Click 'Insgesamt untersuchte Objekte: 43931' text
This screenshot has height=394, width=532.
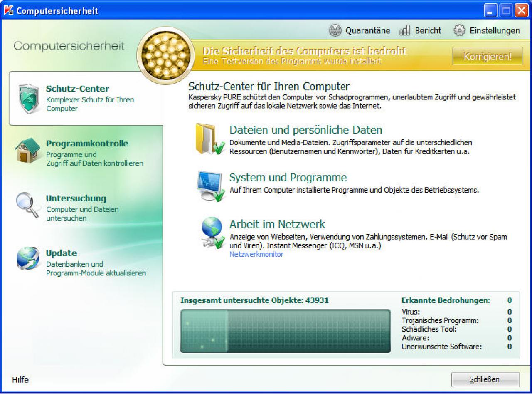[254, 300]
